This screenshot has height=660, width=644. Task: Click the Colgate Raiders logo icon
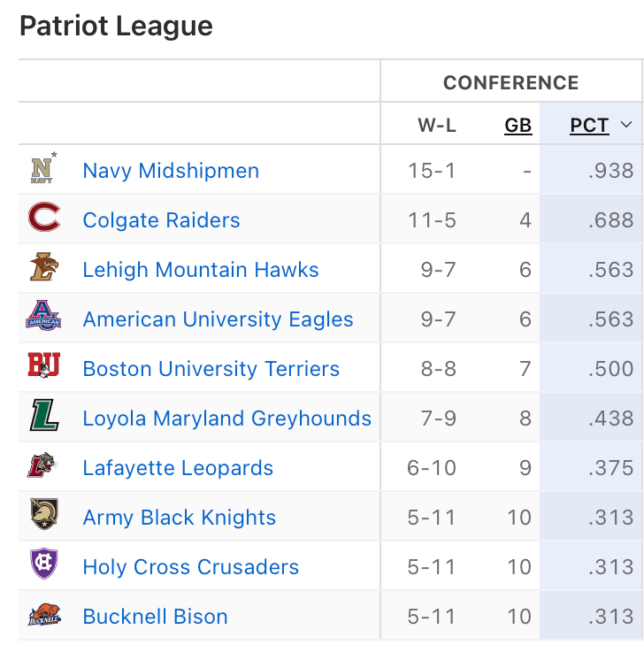coord(43,219)
